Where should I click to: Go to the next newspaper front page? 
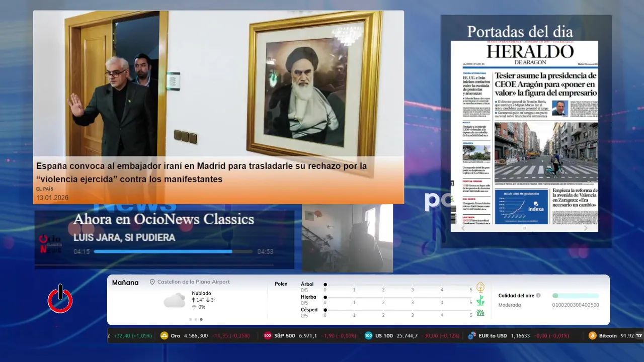pyautogui.click(x=585, y=228)
